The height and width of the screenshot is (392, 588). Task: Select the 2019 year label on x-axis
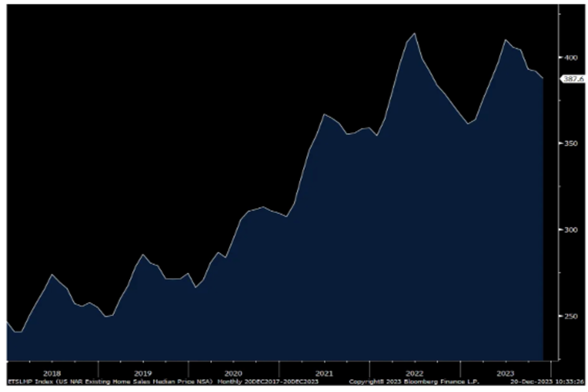[143, 372]
